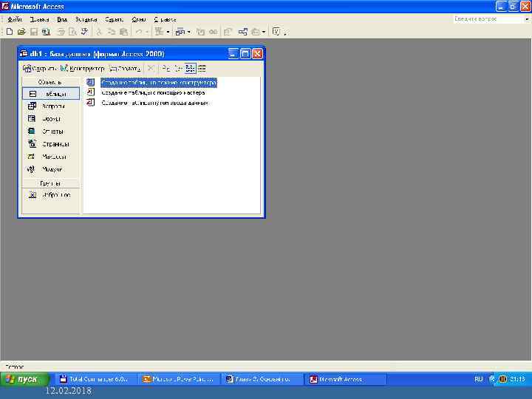The height and width of the screenshot is (399, 532).
Task: Open the Вид menu
Action: coord(62,19)
